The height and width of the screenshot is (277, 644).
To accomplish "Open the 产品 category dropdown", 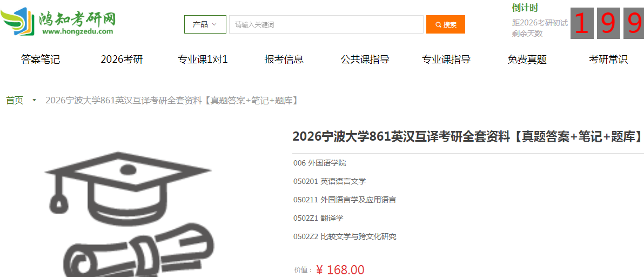I will (205, 24).
